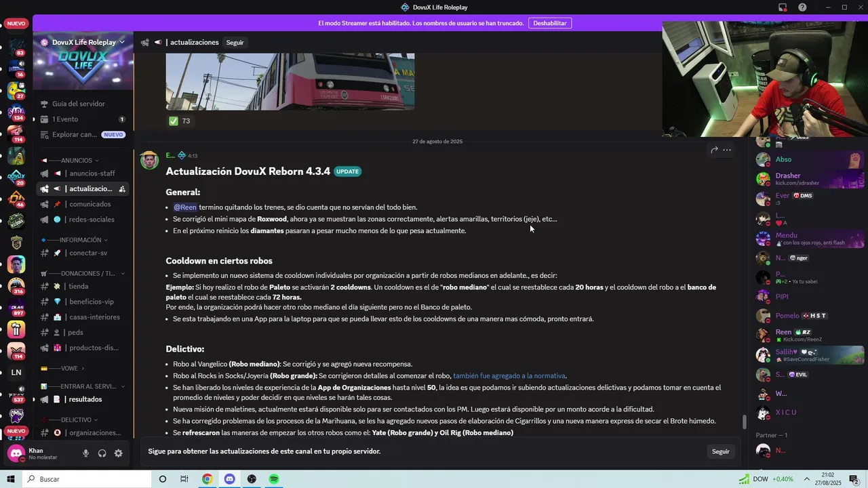Open the productos-dis... channel
This screenshot has height=488, width=868.
83,348
